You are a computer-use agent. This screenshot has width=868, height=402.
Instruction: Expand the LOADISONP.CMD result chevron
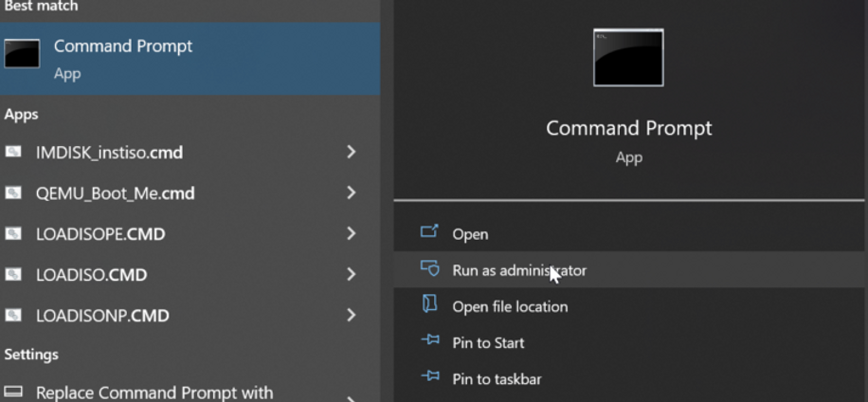click(x=351, y=316)
